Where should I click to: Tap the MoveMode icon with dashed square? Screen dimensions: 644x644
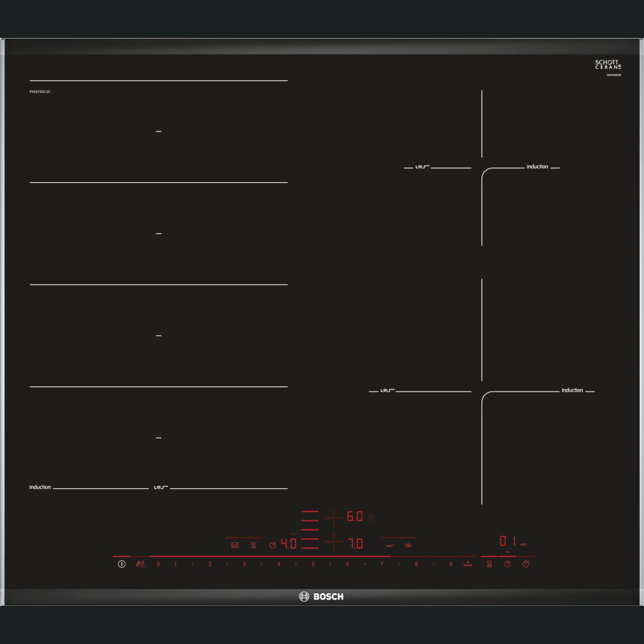(x=235, y=545)
